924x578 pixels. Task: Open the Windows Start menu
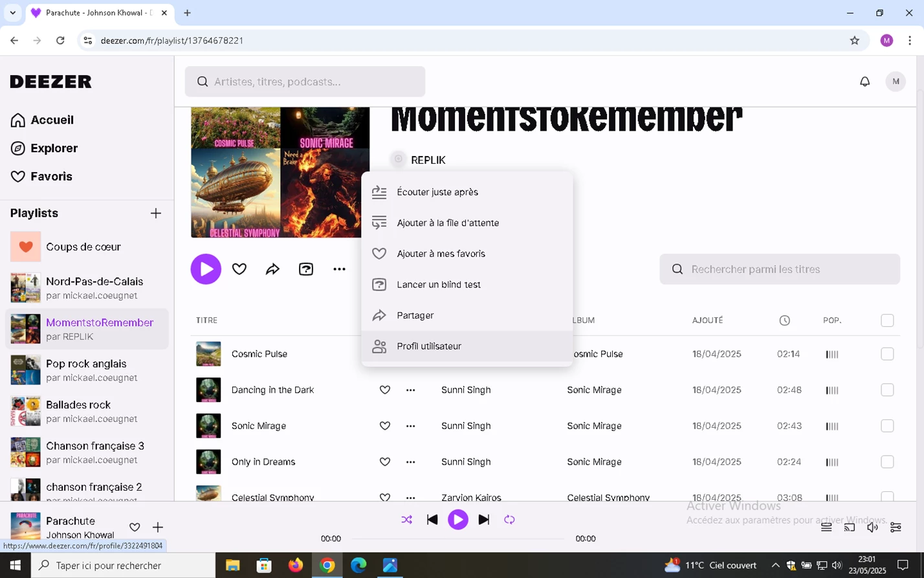click(x=16, y=566)
